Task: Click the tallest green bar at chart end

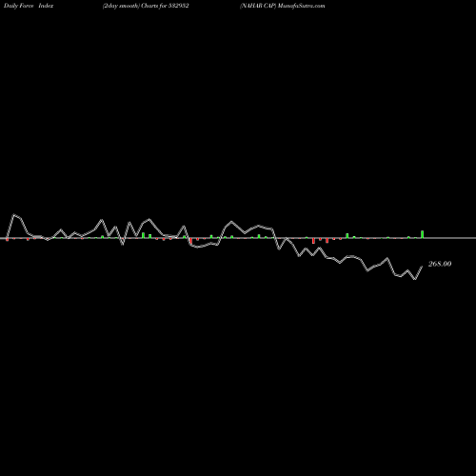Action: click(423, 234)
